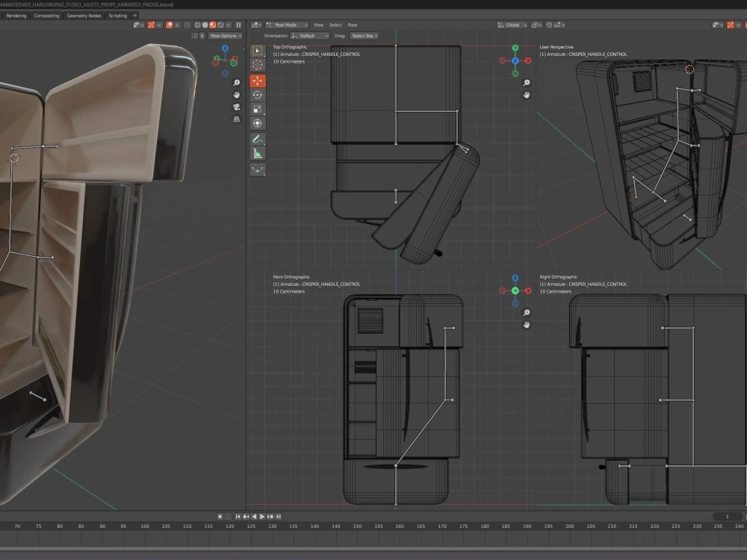
Task: Expand the Pose Options panel
Action: coord(226,35)
